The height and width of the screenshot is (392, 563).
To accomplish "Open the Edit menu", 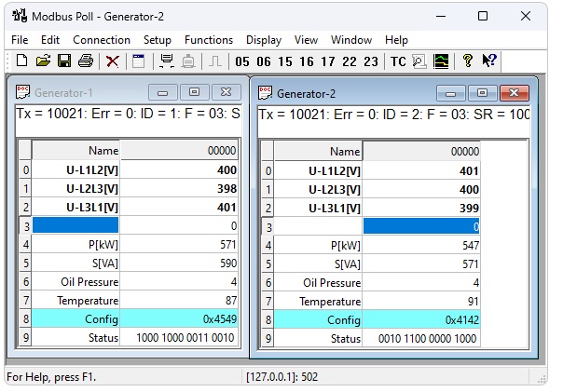I will tap(50, 40).
